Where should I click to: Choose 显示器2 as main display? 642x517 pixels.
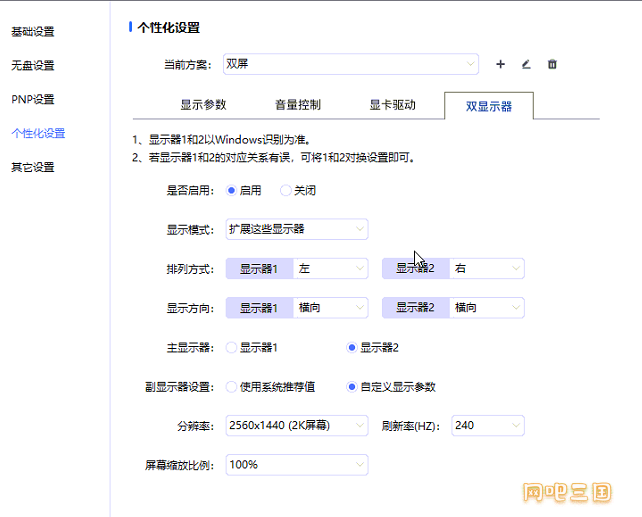(351, 348)
